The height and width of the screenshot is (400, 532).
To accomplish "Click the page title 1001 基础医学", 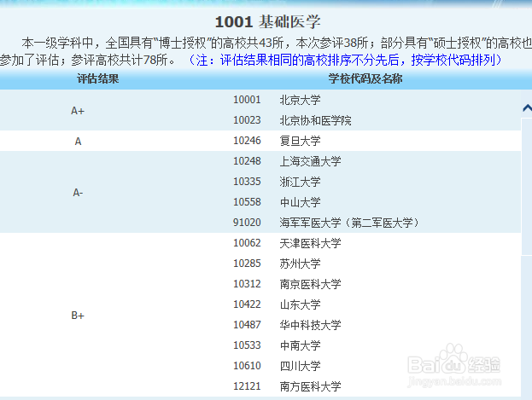I will pos(267,22).
